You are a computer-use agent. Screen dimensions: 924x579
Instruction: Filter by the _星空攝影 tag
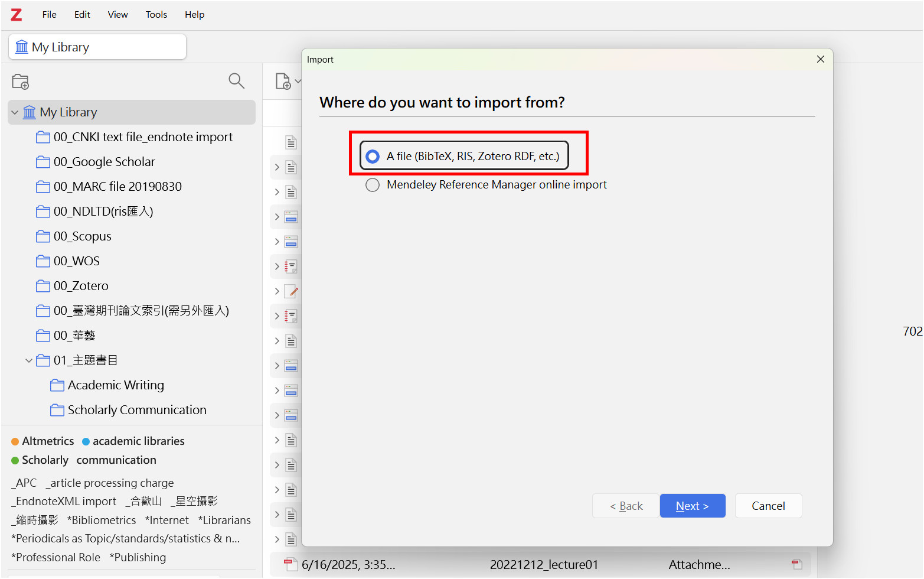(x=194, y=502)
